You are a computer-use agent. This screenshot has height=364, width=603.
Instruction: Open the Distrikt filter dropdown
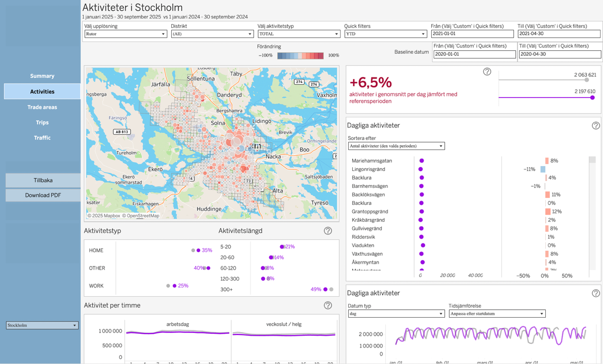tap(212, 34)
